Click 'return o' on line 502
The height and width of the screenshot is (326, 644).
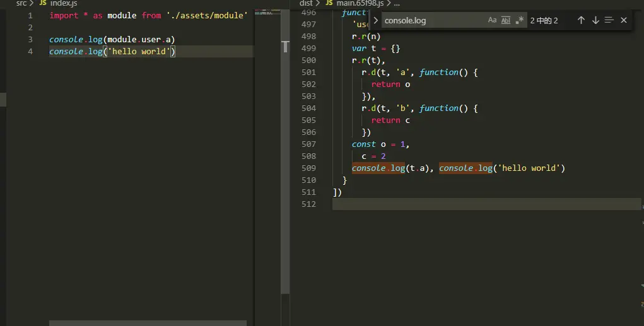pos(390,84)
